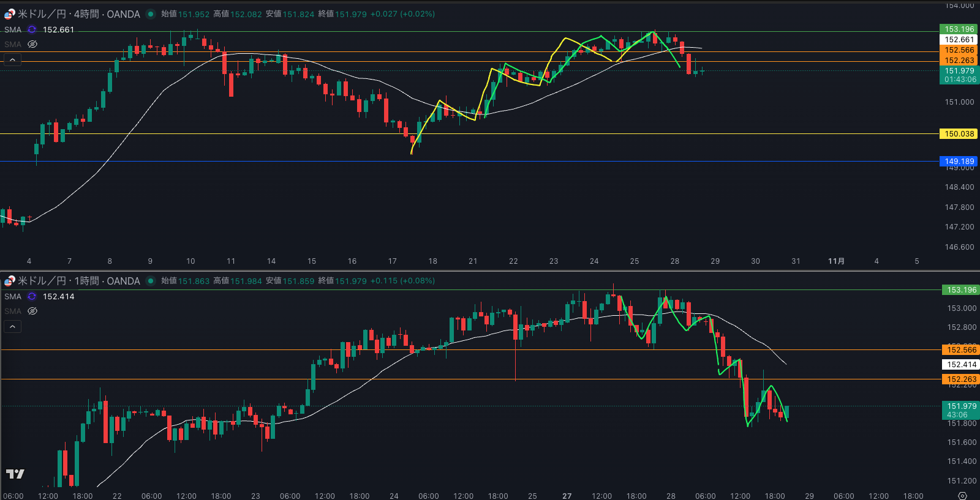Click the green market status dot on the 4-hour chart
This screenshot has height=500, width=980.
click(x=151, y=14)
